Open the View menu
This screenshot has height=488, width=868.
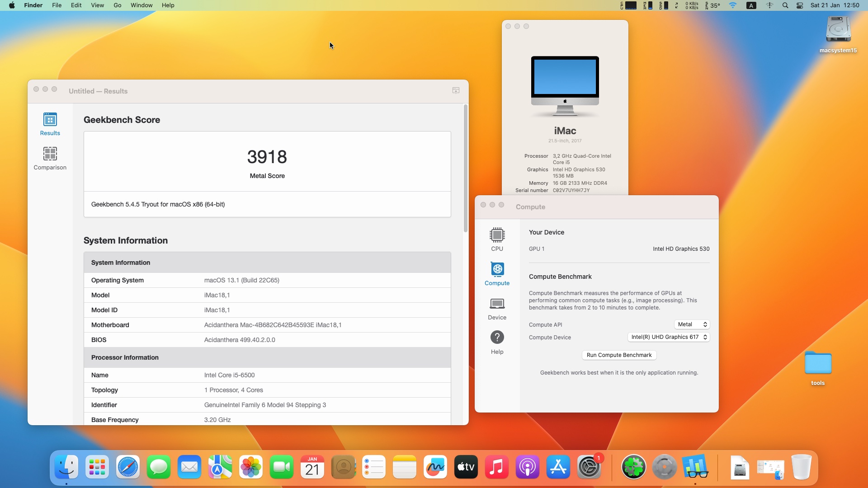click(x=97, y=5)
